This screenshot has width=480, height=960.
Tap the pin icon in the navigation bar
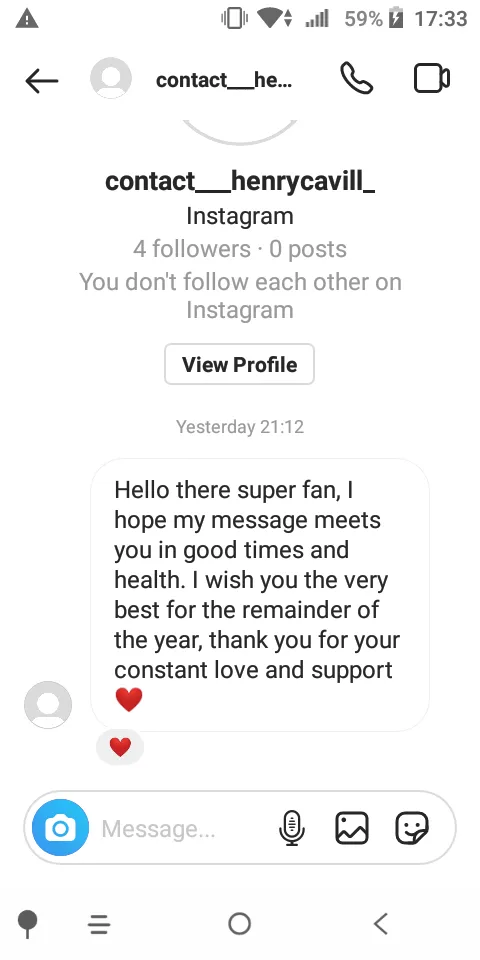28,924
